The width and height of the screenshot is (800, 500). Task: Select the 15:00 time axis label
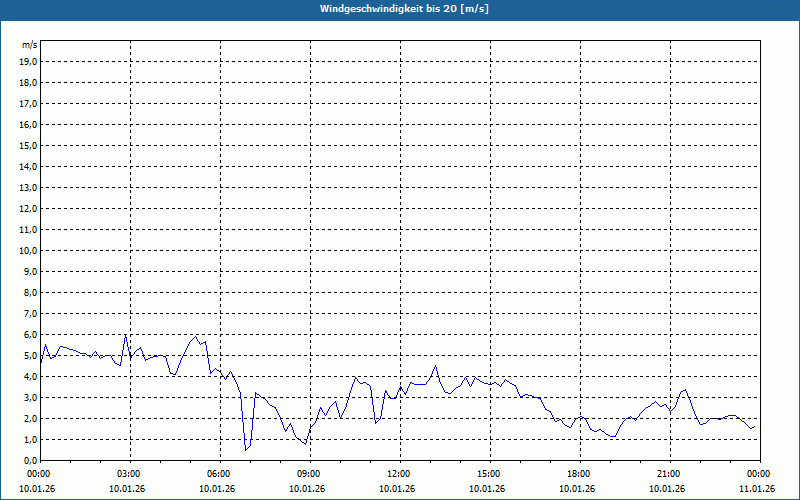point(488,474)
